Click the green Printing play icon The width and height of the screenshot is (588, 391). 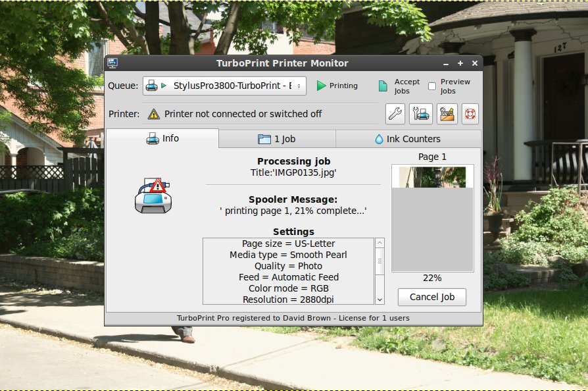[321, 86]
